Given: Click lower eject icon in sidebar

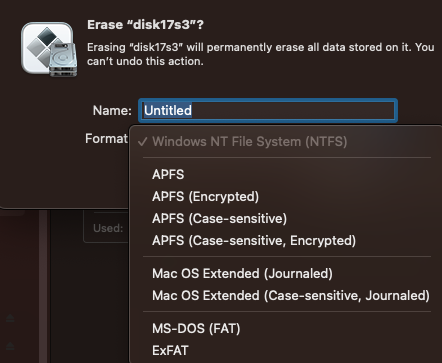Looking at the screenshot, I should (x=10, y=346).
